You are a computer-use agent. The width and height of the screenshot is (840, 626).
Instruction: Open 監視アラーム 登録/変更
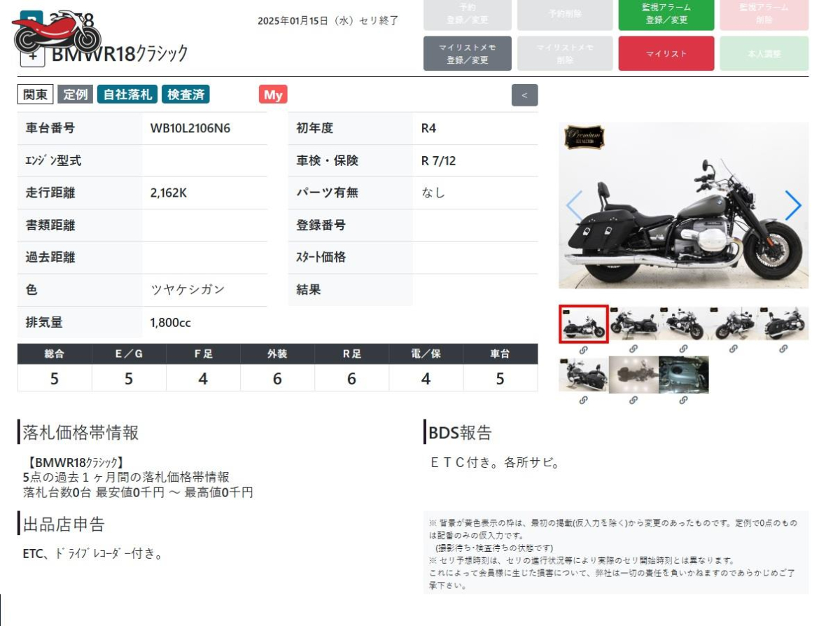click(666, 14)
